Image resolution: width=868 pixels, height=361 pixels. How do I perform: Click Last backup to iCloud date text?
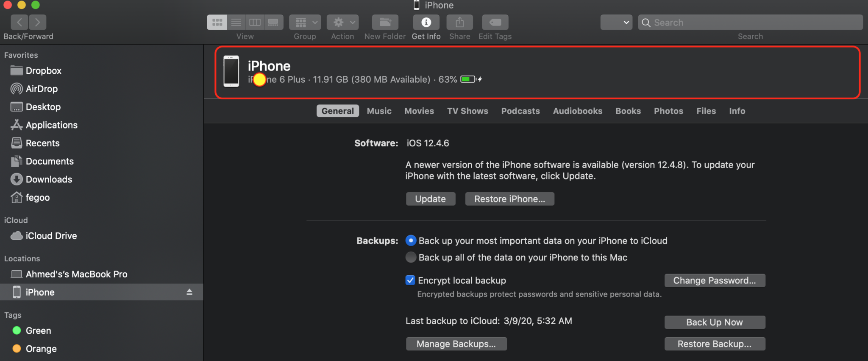pyautogui.click(x=489, y=321)
